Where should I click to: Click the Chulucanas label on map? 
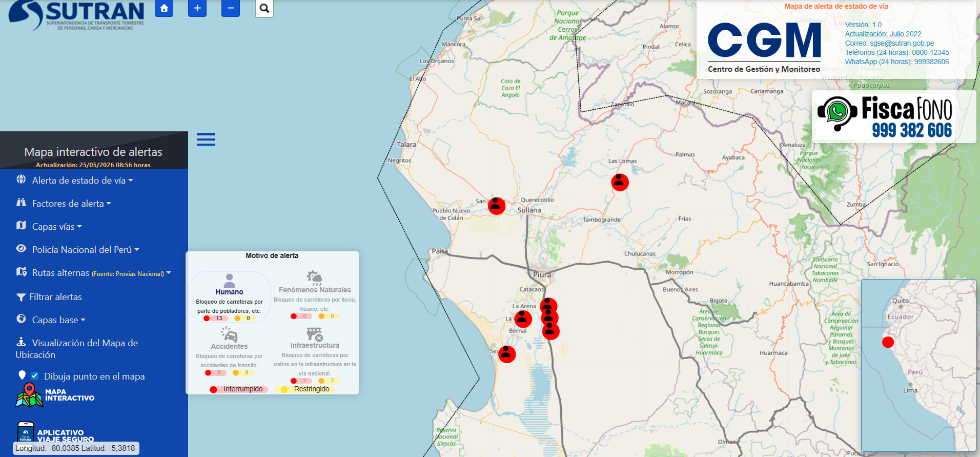coord(640,253)
